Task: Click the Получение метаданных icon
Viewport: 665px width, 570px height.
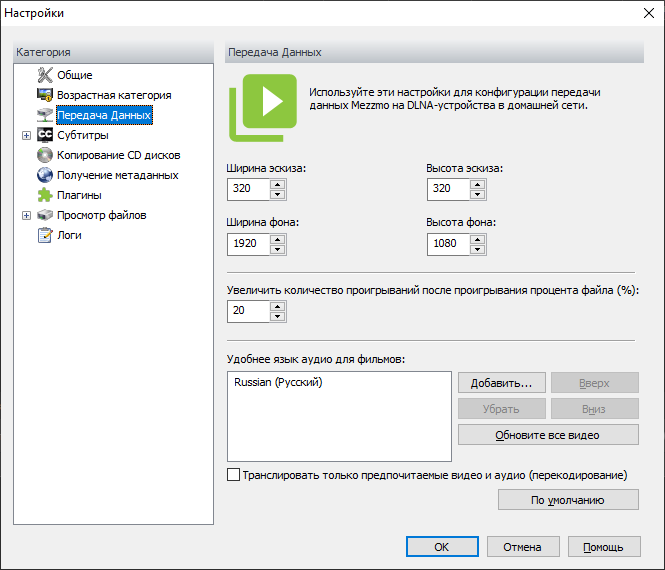Action: pos(45,175)
